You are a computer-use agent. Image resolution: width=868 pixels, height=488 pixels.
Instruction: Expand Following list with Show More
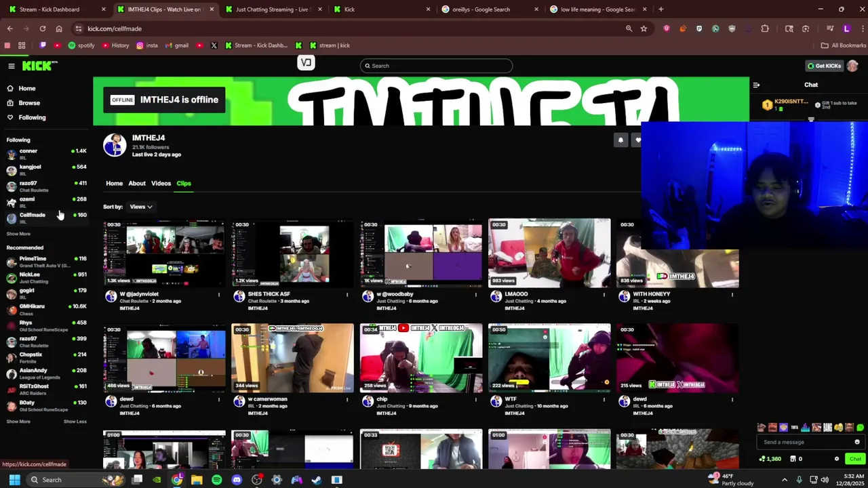[18, 234]
